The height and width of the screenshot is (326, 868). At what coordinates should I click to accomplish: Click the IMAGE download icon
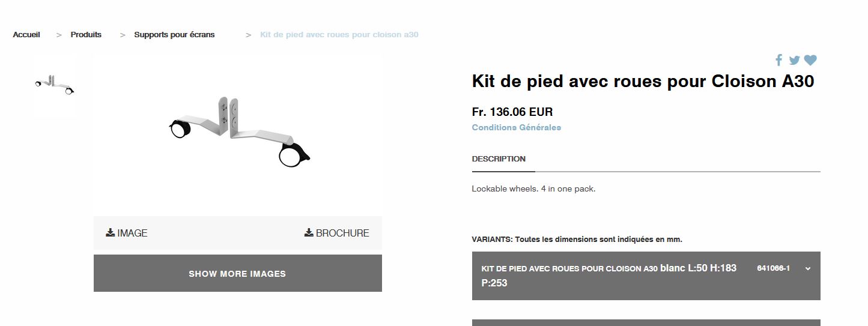(110, 233)
